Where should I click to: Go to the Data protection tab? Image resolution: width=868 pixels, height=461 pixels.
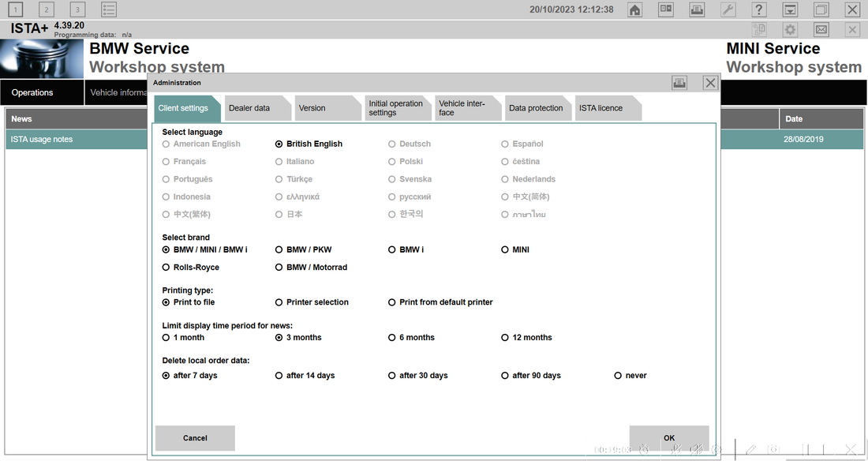coord(537,107)
